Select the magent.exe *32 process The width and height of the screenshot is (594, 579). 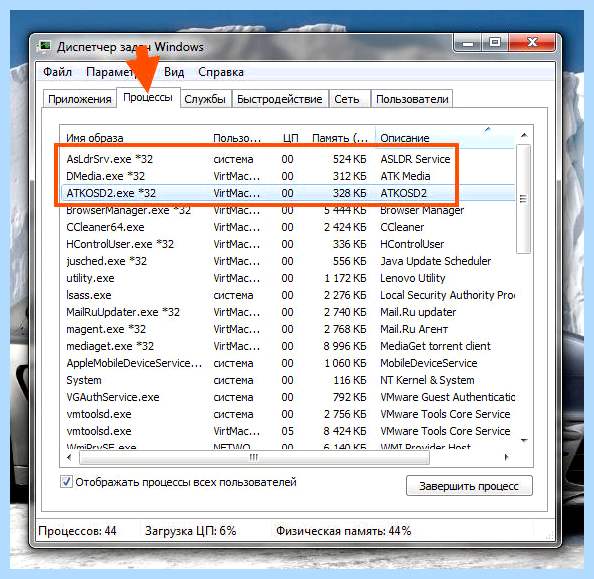287,329
